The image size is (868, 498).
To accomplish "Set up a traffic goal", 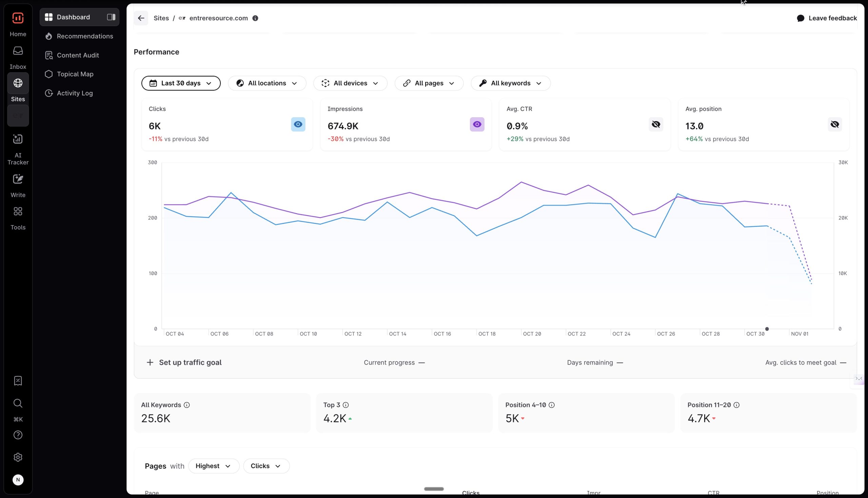I will 184,362.
